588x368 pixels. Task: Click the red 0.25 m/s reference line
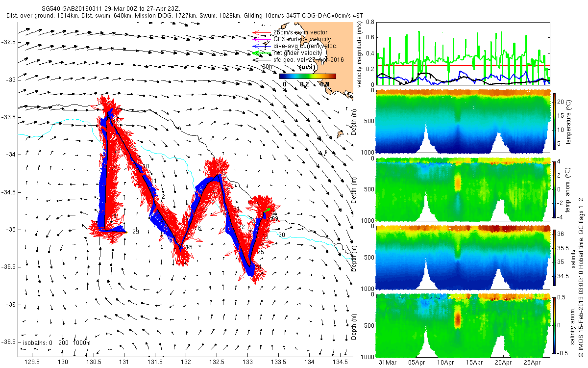pos(463,65)
